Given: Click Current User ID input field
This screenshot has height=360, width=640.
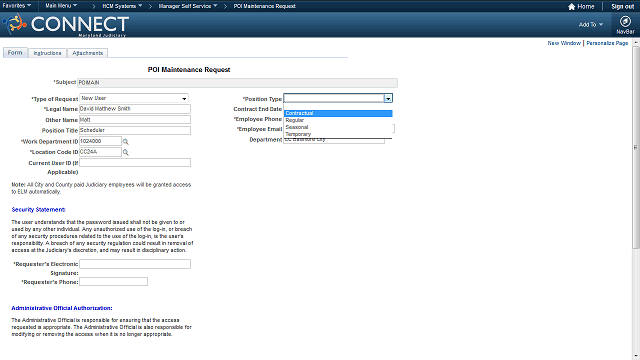Looking at the screenshot, I should (135, 162).
